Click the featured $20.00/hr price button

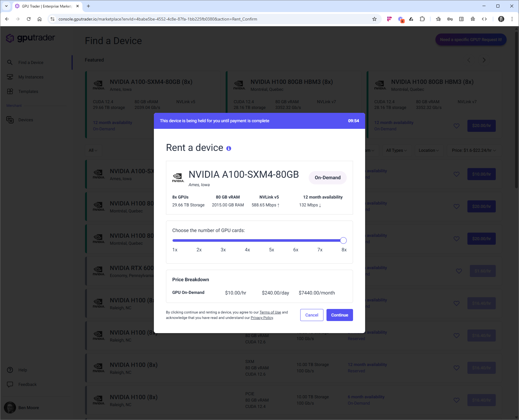tap(481, 126)
